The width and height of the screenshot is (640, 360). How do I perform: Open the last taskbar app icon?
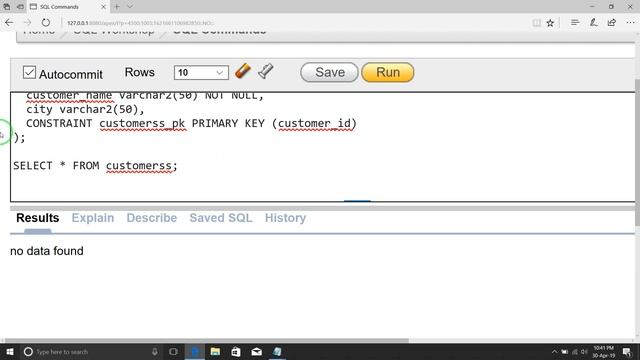[277, 351]
